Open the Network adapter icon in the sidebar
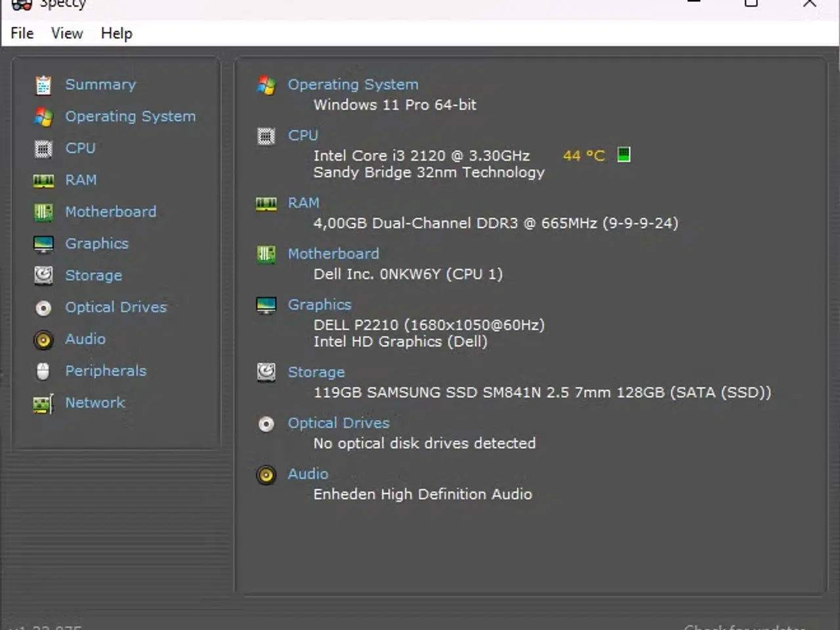The height and width of the screenshot is (630, 840). tap(43, 403)
